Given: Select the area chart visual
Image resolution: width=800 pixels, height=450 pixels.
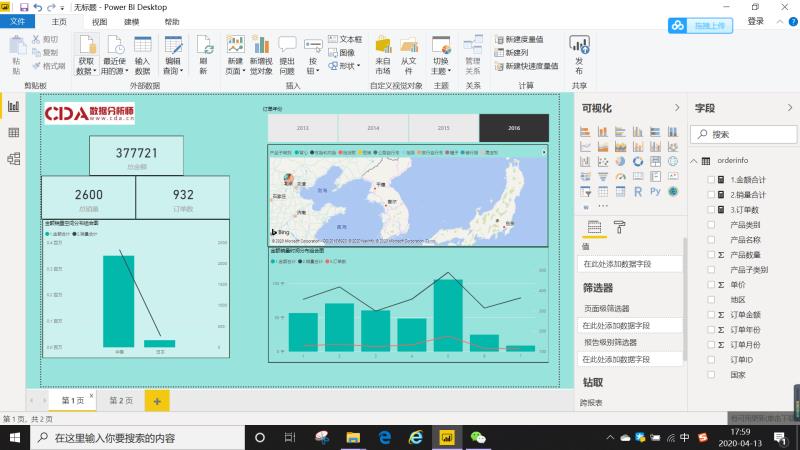Looking at the screenshot, I should click(603, 147).
